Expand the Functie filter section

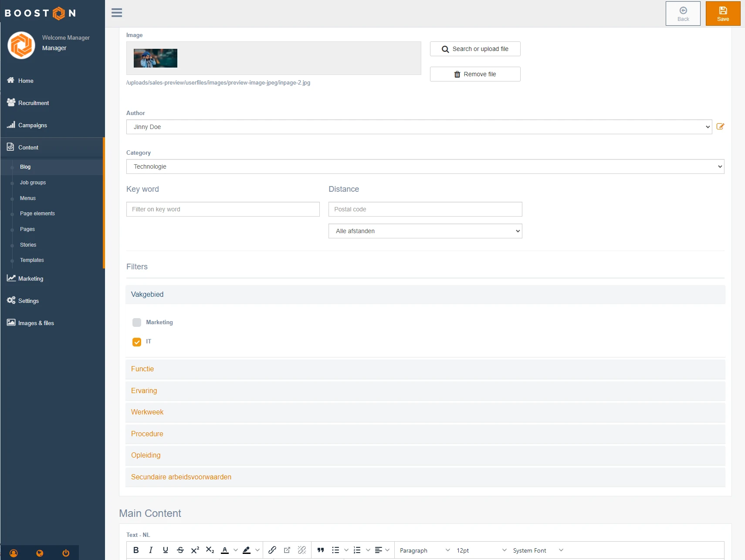pos(142,369)
